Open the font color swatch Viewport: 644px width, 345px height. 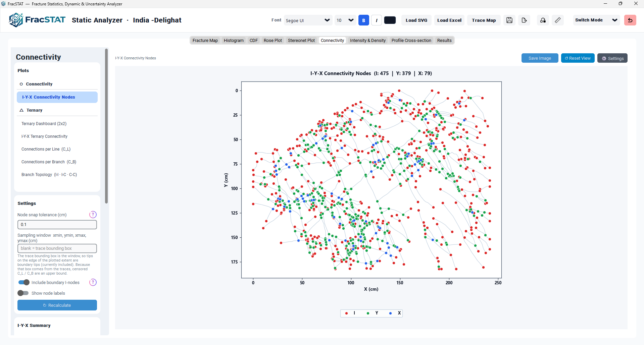tap(390, 20)
